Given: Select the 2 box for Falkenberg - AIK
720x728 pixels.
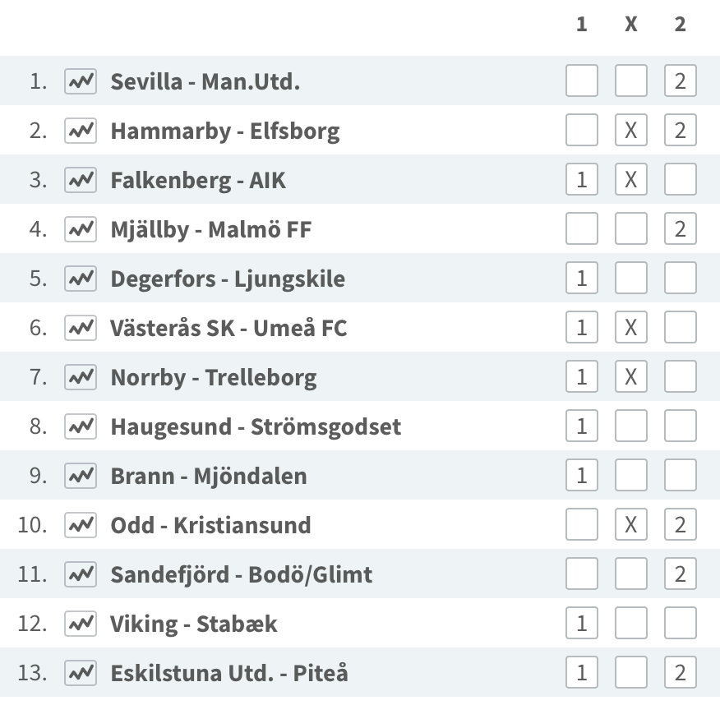Looking at the screenshot, I should (680, 179).
